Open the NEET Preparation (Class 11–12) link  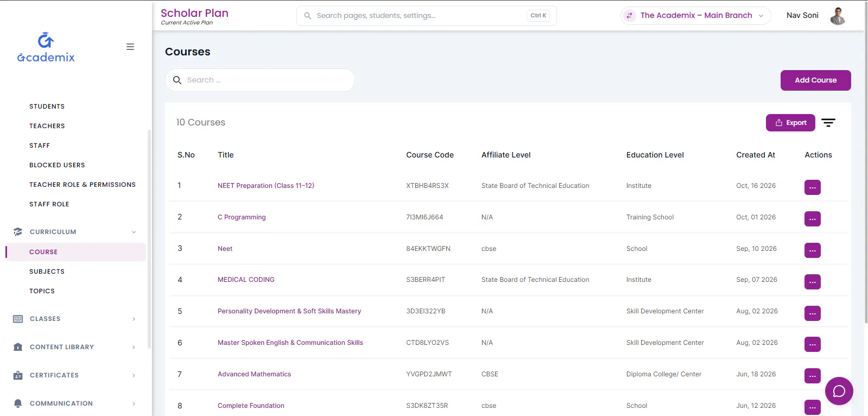[x=266, y=186]
